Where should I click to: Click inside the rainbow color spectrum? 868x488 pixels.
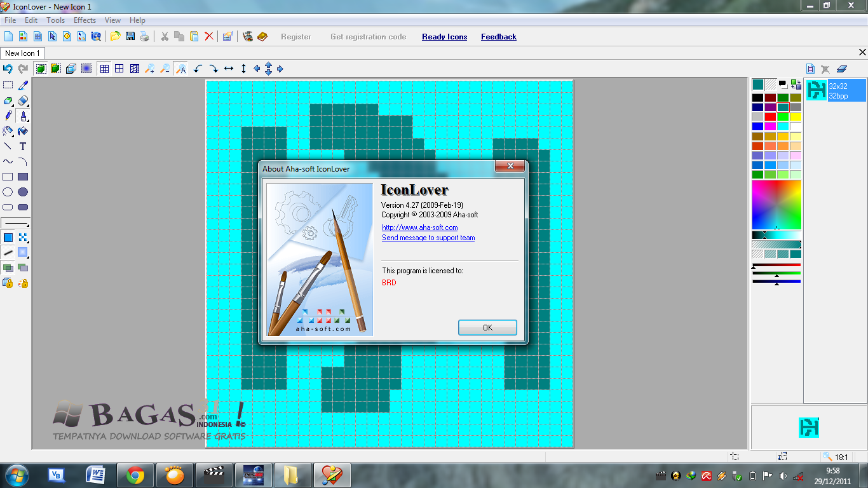coord(776,205)
